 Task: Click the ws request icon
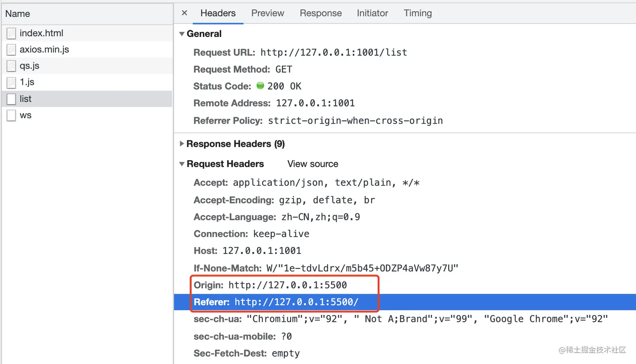pyautogui.click(x=11, y=115)
